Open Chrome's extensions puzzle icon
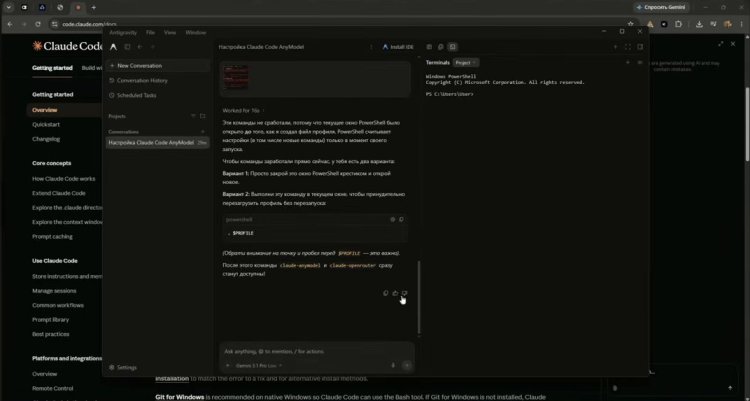The width and height of the screenshot is (750, 401). [678, 24]
